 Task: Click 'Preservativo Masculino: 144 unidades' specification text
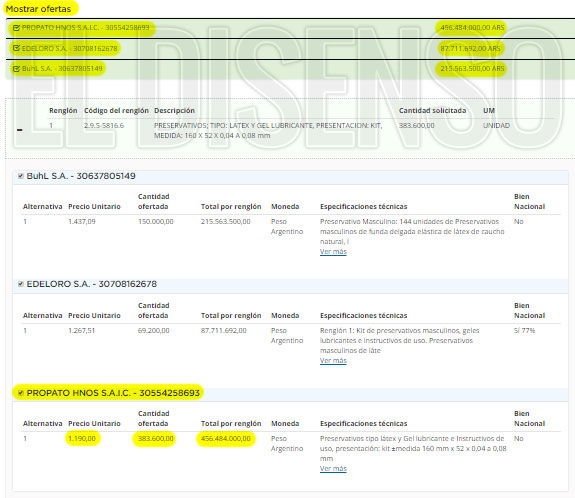click(x=412, y=231)
